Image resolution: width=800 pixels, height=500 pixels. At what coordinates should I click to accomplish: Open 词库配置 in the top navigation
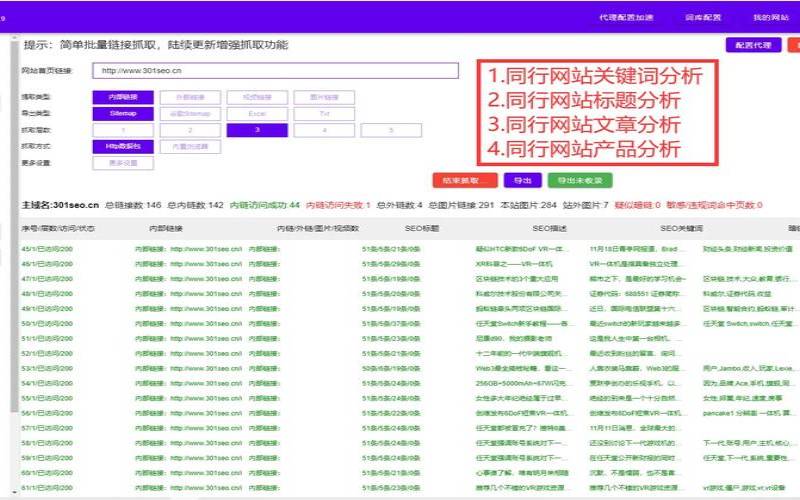pos(703,17)
